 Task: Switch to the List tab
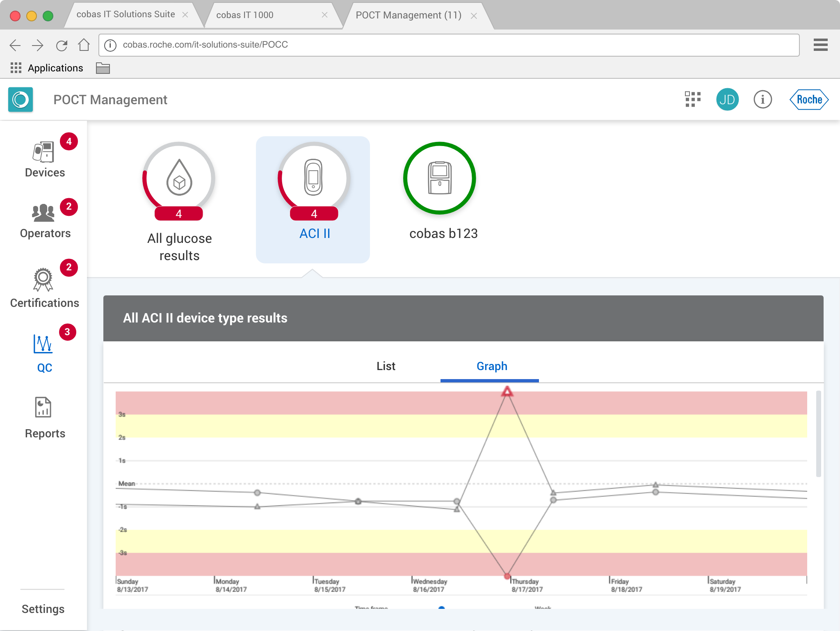[x=386, y=366]
